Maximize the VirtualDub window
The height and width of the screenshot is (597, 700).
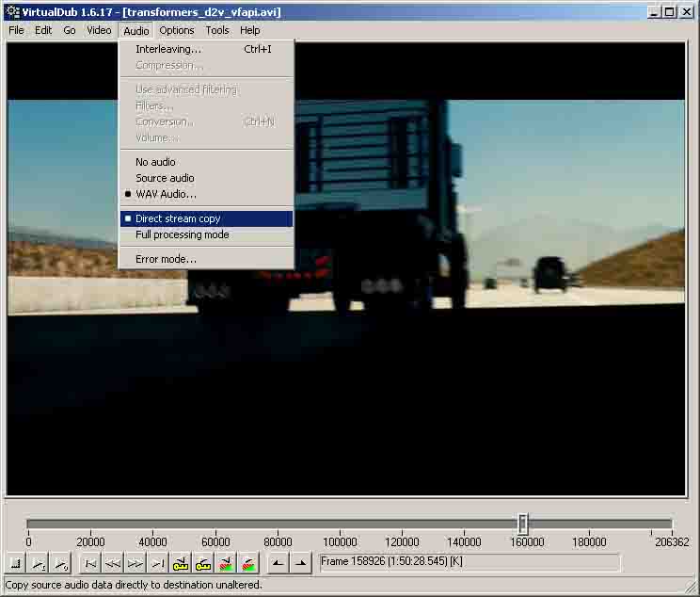tap(669, 12)
